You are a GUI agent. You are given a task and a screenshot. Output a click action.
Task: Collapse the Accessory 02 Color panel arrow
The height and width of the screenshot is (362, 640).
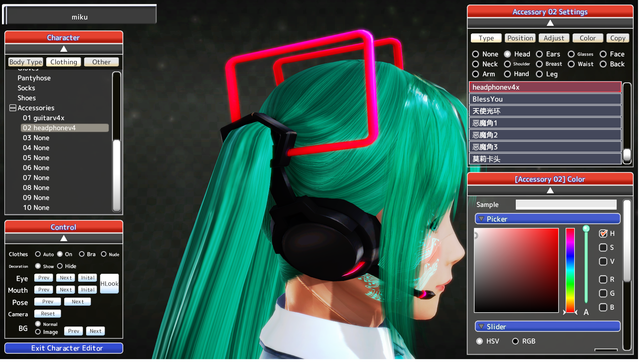pyautogui.click(x=550, y=191)
